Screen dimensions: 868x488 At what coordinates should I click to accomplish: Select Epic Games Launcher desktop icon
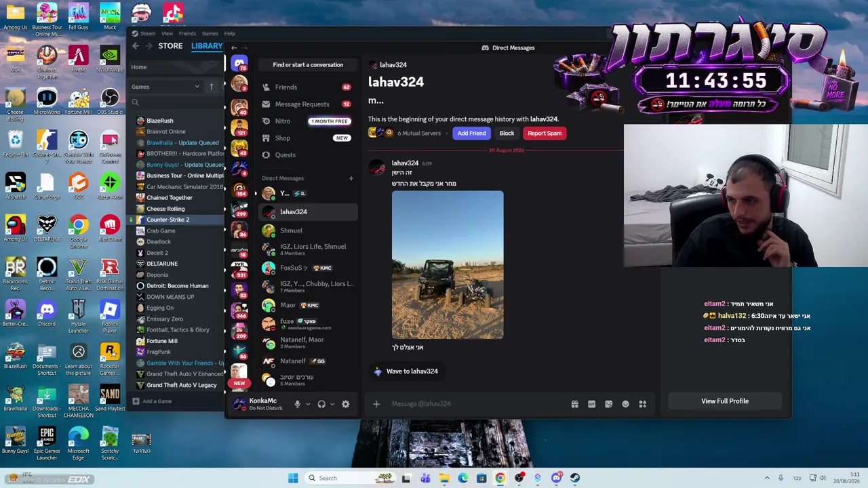[x=47, y=441]
